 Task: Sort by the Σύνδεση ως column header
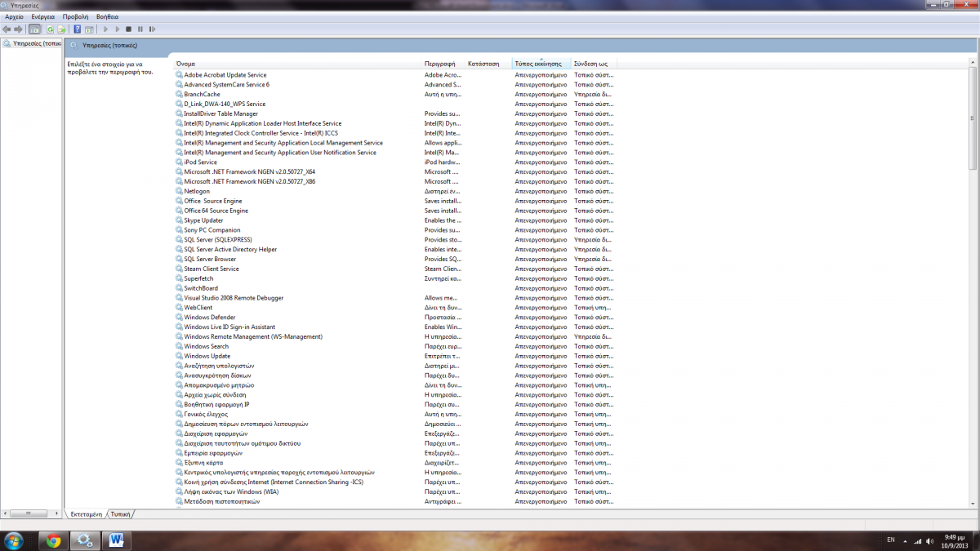click(x=593, y=63)
